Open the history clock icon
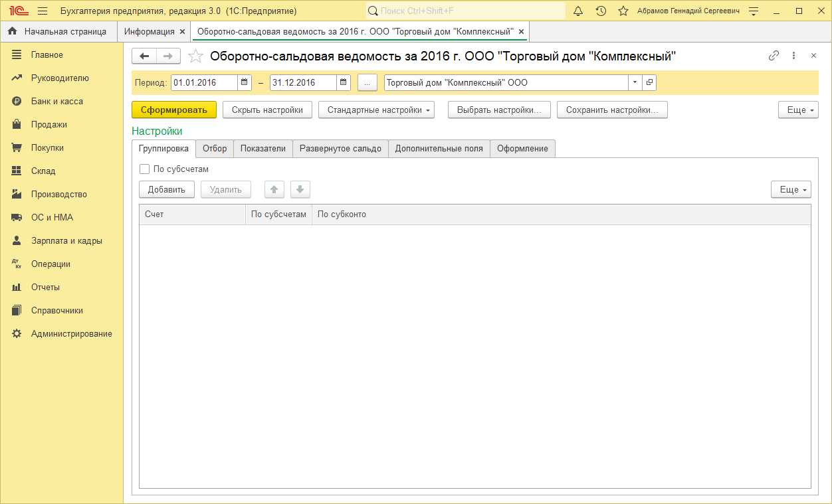The width and height of the screenshot is (832, 504). [x=601, y=11]
